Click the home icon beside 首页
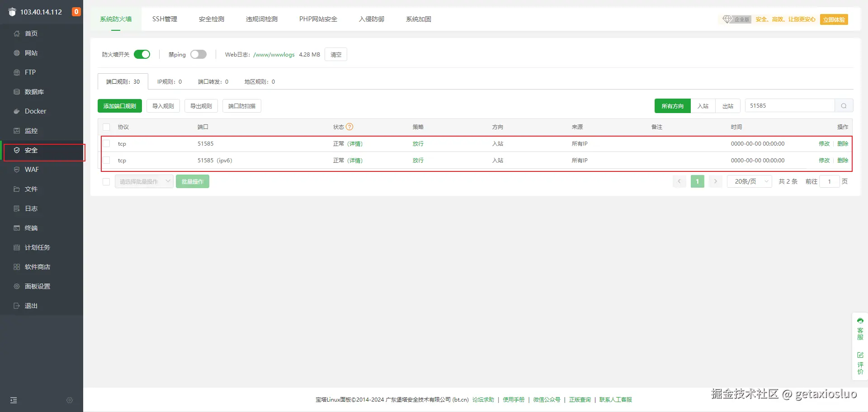868x412 pixels. [x=17, y=33]
